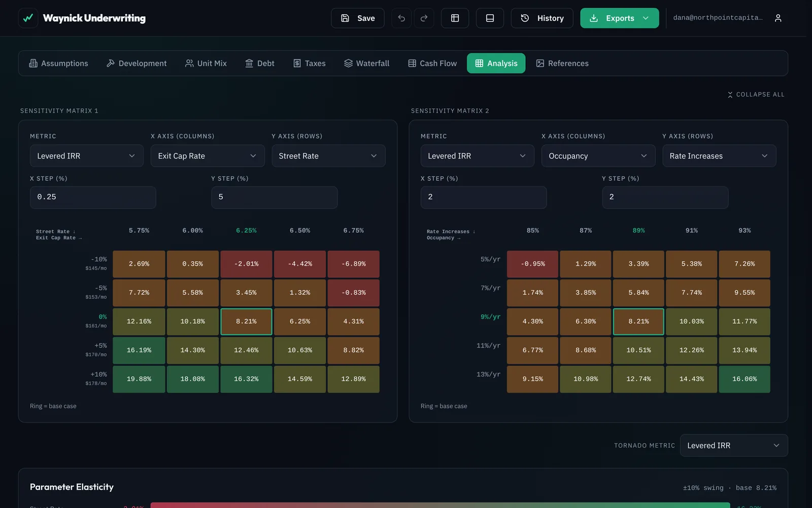Open the Waterfall tab
This screenshot has width=812, height=508.
(x=367, y=63)
